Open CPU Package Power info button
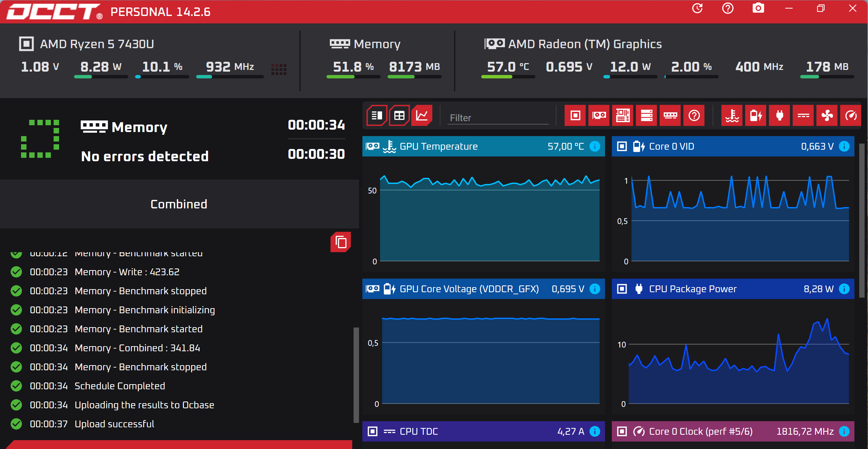 point(844,289)
